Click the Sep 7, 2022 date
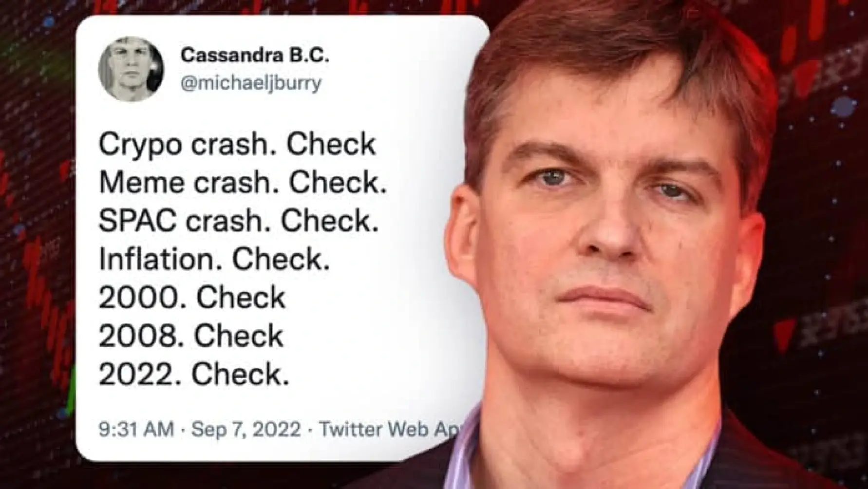 [246, 430]
